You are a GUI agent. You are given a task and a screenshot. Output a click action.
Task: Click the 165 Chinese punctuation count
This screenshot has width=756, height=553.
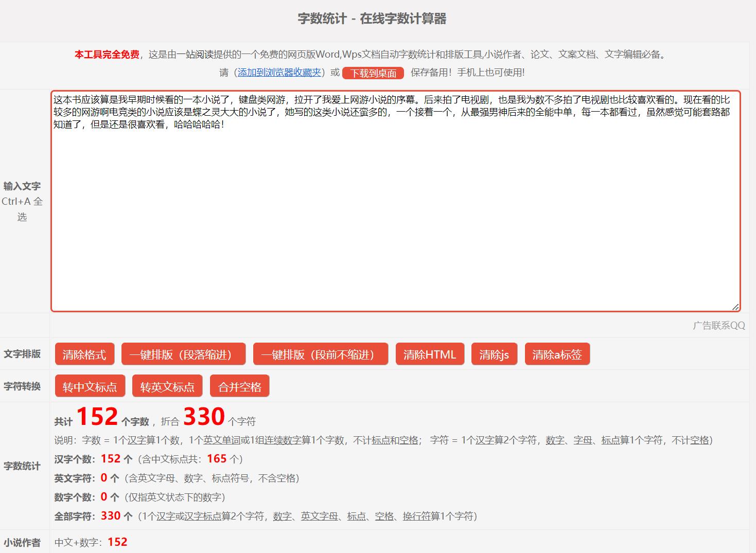pyautogui.click(x=217, y=459)
